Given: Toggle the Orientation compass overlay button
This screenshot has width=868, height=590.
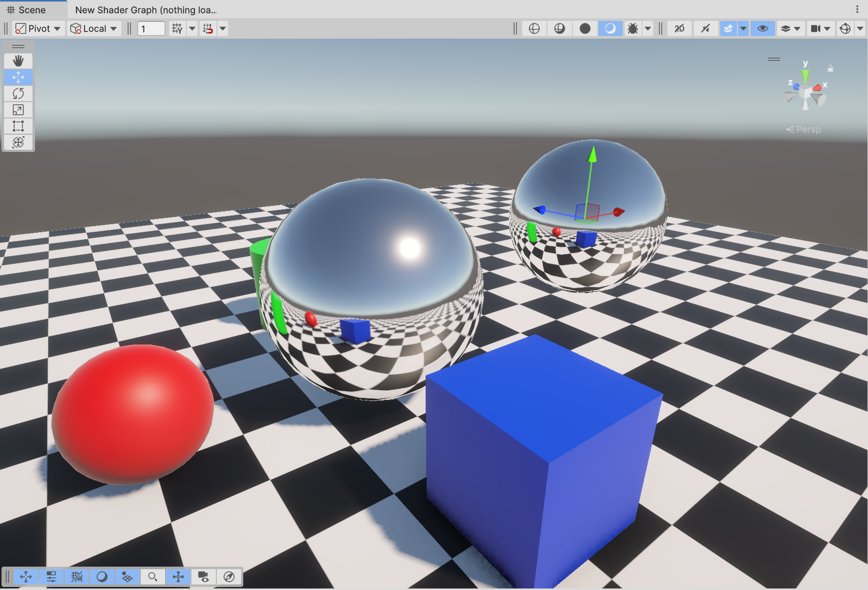Looking at the screenshot, I should pos(229,577).
